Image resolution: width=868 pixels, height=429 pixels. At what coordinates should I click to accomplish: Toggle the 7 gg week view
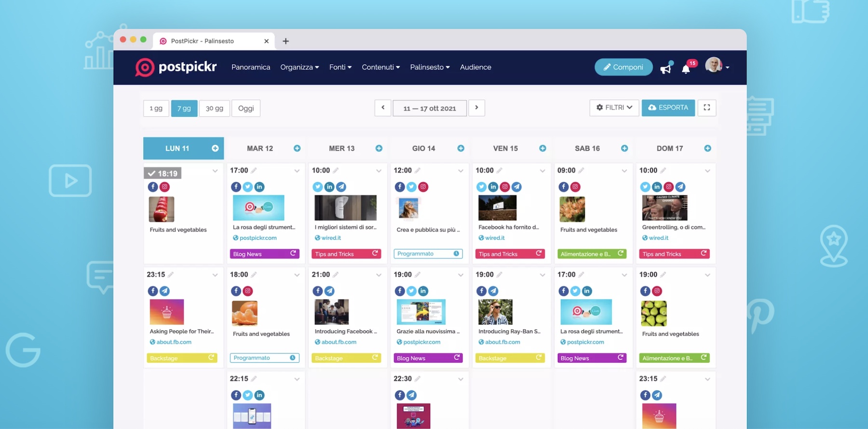coord(184,108)
